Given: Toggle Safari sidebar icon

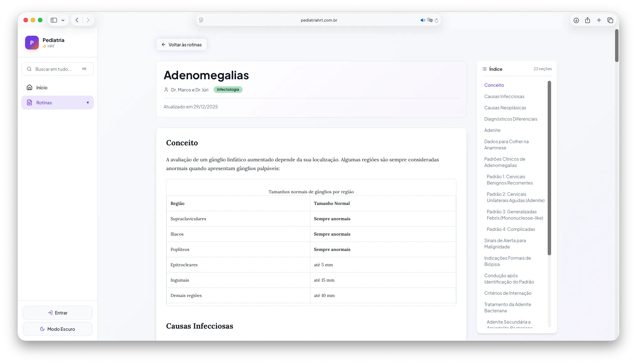Looking at the screenshot, I should [x=54, y=20].
